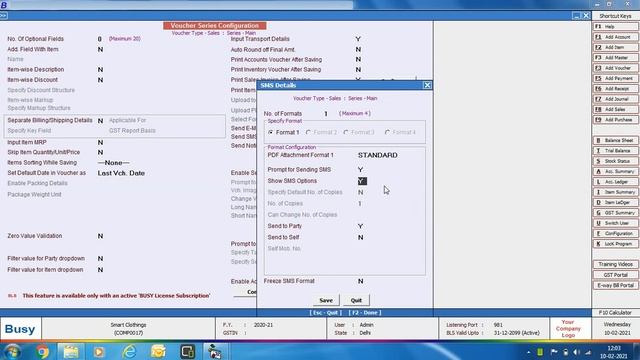Screen dimensions: 640x360
Task: Click the Switch User shortcut
Action: [x=616, y=223]
